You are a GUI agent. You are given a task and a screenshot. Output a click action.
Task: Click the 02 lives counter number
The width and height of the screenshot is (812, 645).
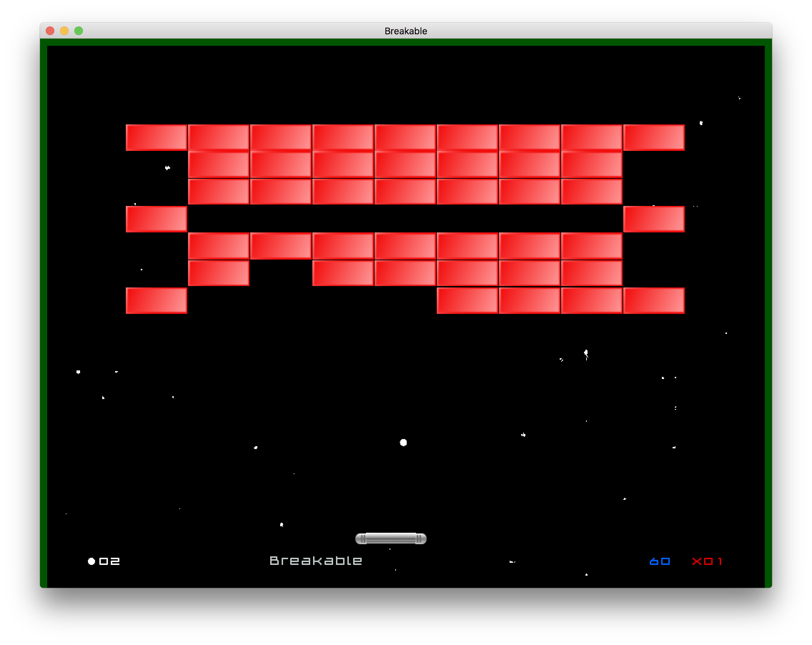(x=109, y=561)
